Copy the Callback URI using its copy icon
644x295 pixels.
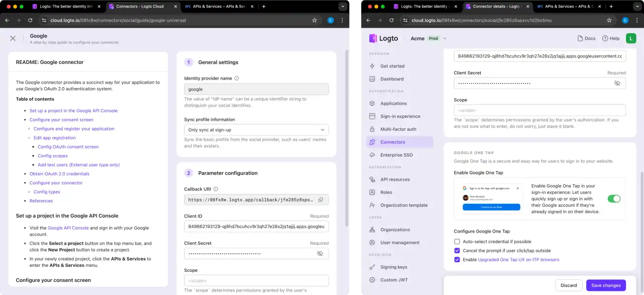[321, 199]
